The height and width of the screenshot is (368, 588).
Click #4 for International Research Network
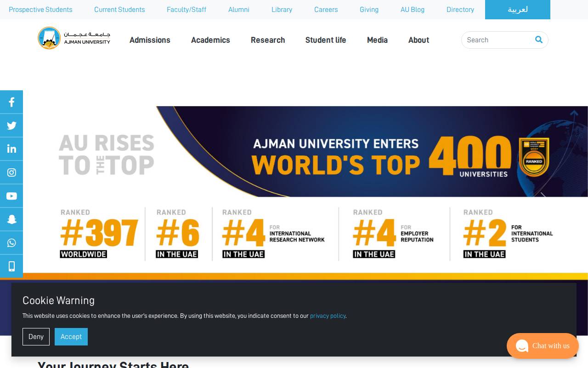pos(274,234)
